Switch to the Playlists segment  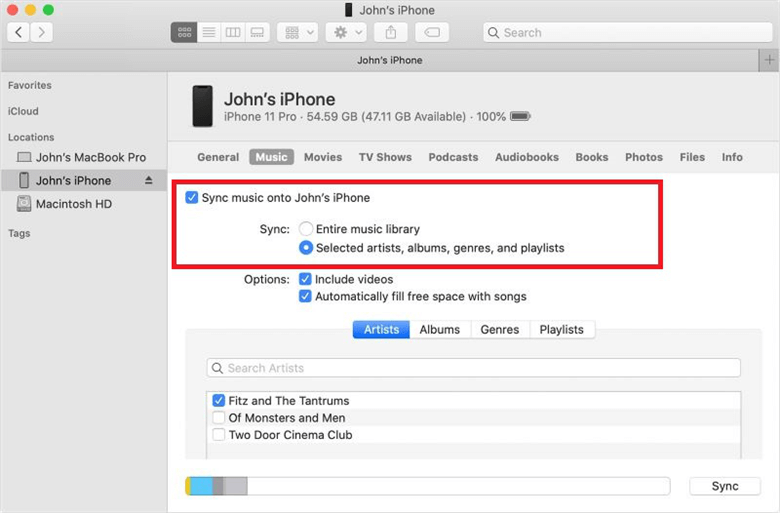click(562, 330)
